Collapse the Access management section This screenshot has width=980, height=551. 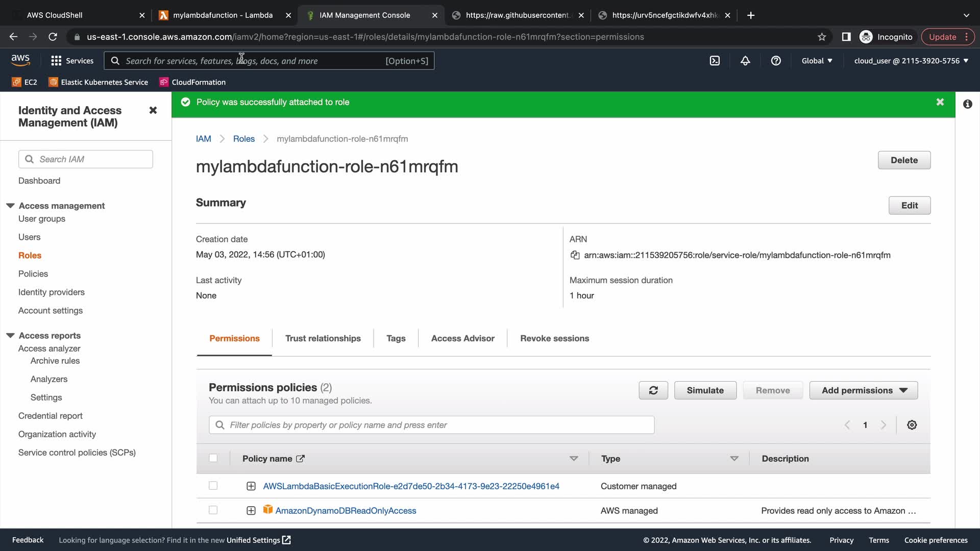tap(10, 206)
